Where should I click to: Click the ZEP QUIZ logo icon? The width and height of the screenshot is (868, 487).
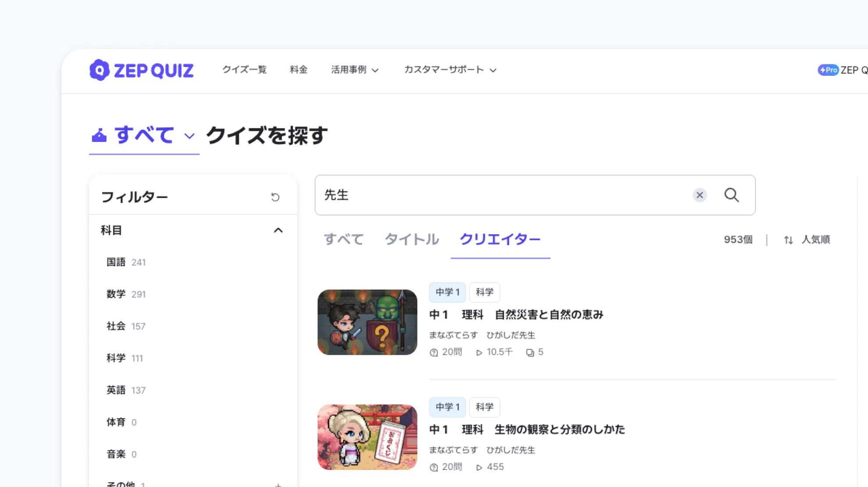[x=100, y=70]
